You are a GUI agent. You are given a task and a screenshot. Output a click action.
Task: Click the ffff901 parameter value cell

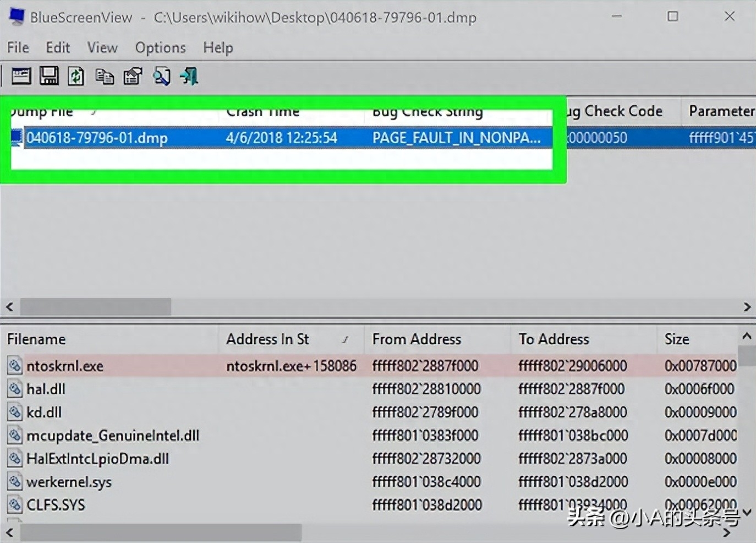[721, 138]
